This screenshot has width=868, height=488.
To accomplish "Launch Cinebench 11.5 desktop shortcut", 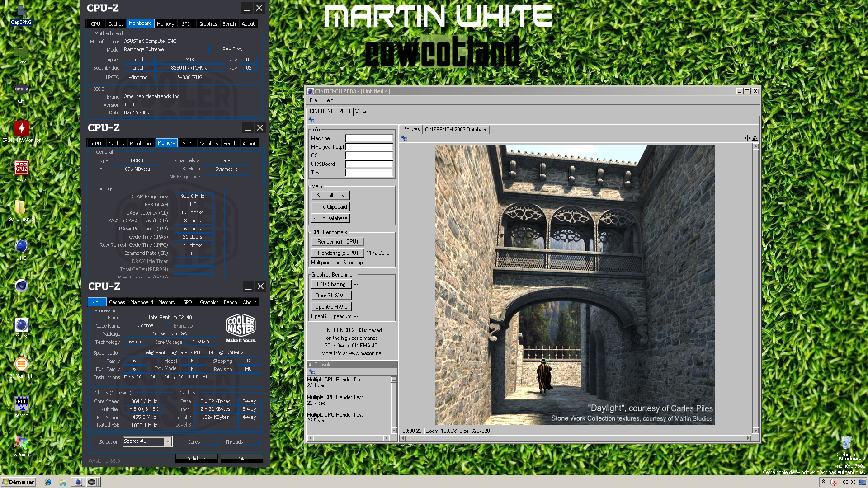I will click(21, 249).
